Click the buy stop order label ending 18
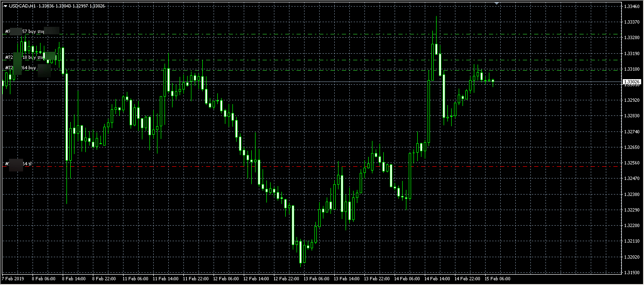The image size is (644, 285). tap(25, 57)
